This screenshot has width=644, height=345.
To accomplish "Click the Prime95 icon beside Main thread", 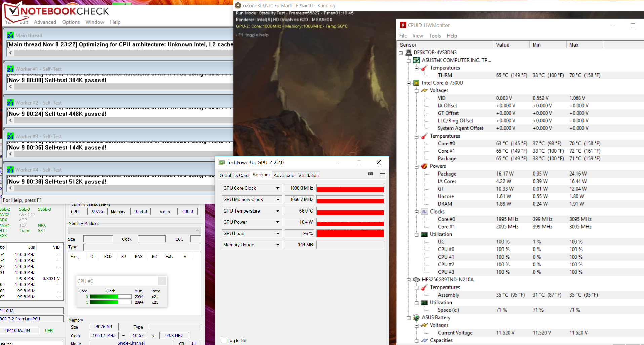I will (10, 35).
